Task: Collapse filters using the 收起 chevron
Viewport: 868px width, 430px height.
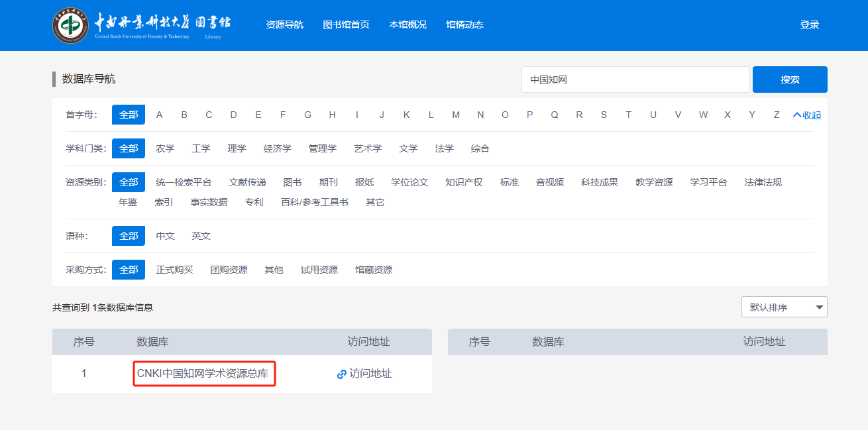Action: (797, 115)
